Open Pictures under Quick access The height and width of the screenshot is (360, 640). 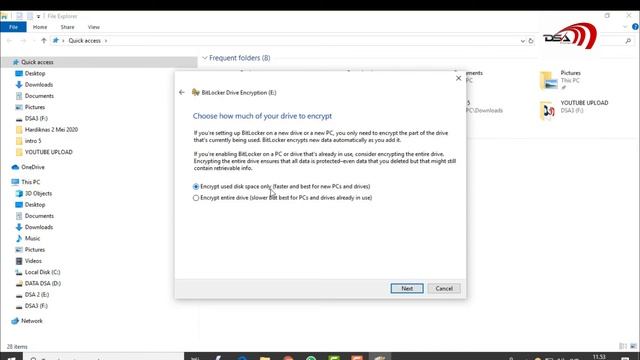(x=35, y=107)
